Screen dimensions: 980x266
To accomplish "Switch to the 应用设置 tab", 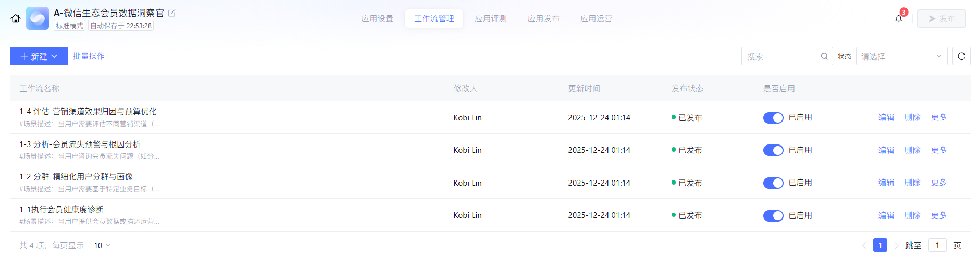I will click(x=377, y=19).
